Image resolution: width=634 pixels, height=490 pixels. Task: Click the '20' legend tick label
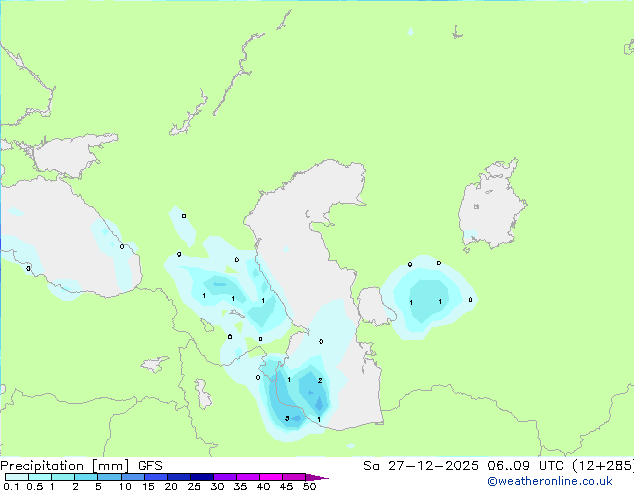(x=171, y=486)
